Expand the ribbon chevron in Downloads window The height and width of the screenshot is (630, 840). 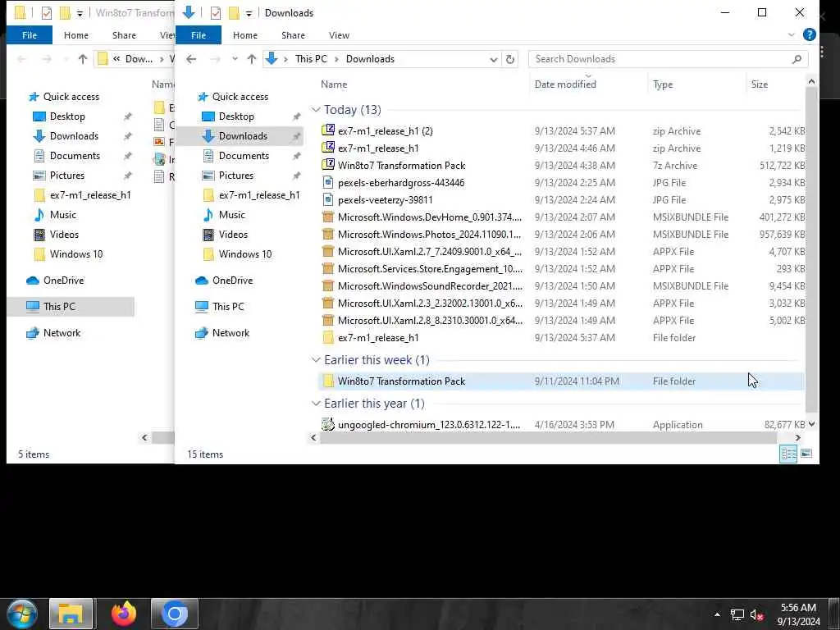(792, 34)
